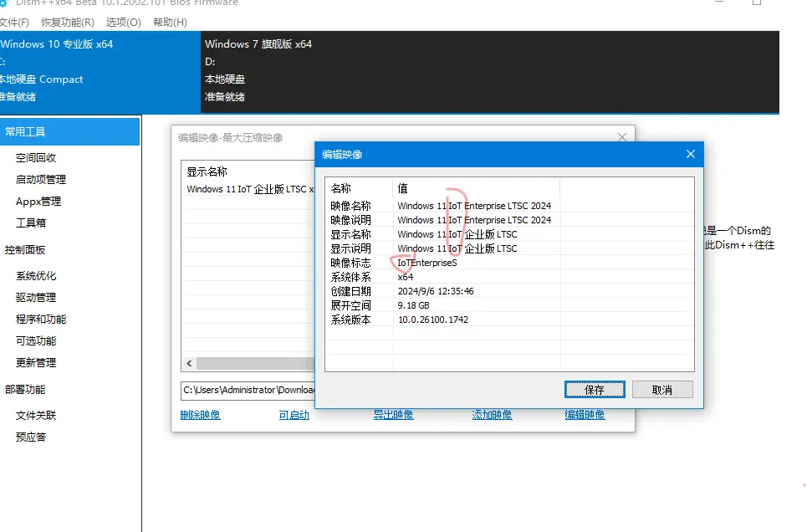Close the 编辑映像-最大压缩映像 window

pyautogui.click(x=622, y=137)
